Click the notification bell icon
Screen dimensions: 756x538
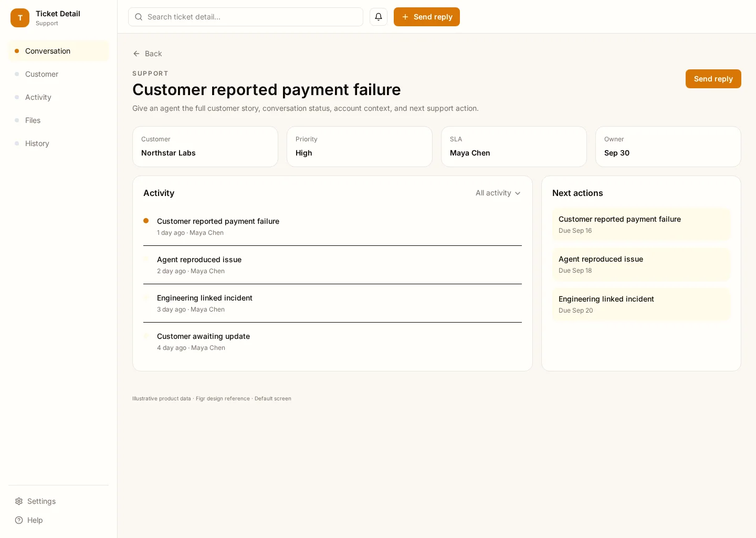coord(379,17)
